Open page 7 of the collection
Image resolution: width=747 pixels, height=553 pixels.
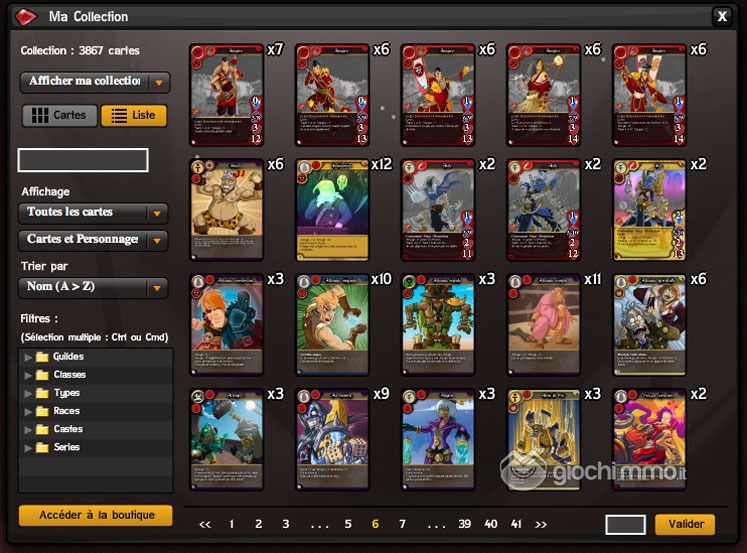[x=403, y=524]
